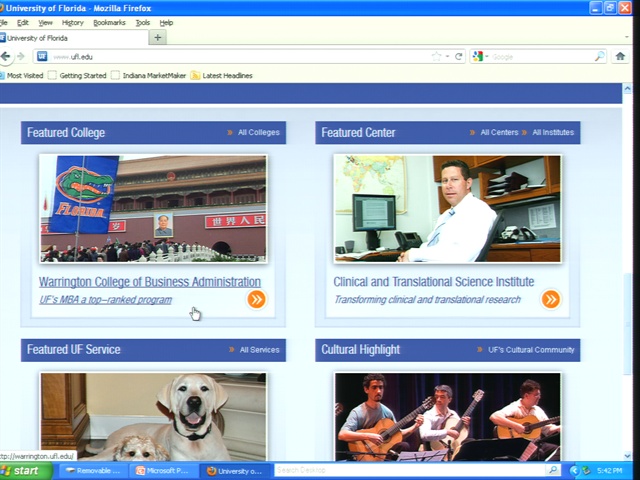Open the Florida Gators flag photo
Image resolution: width=640 pixels, height=480 pixels.
[153, 209]
